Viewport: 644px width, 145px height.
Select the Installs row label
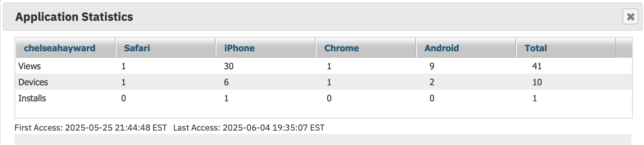click(x=32, y=98)
